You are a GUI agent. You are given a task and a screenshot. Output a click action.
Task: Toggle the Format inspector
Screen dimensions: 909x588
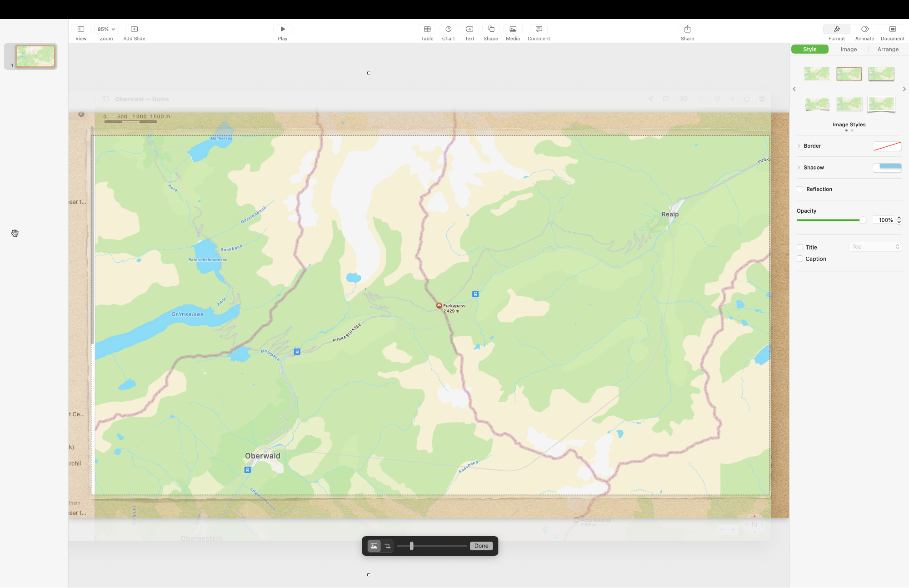[x=837, y=29]
